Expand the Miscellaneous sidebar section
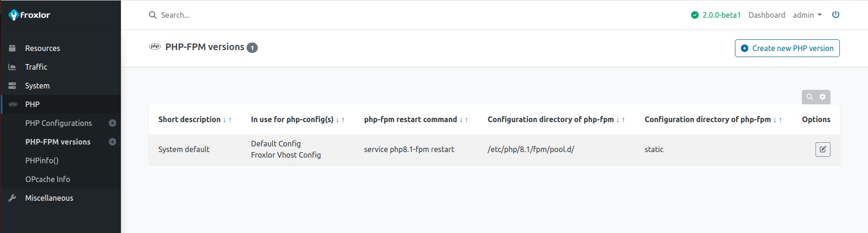 point(49,198)
